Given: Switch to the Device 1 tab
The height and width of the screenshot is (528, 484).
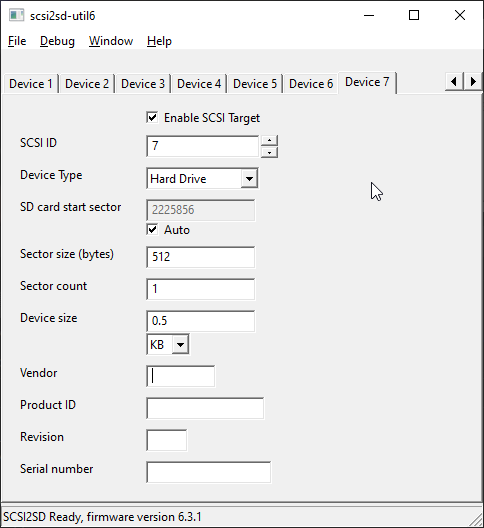Looking at the screenshot, I should coord(31,84).
